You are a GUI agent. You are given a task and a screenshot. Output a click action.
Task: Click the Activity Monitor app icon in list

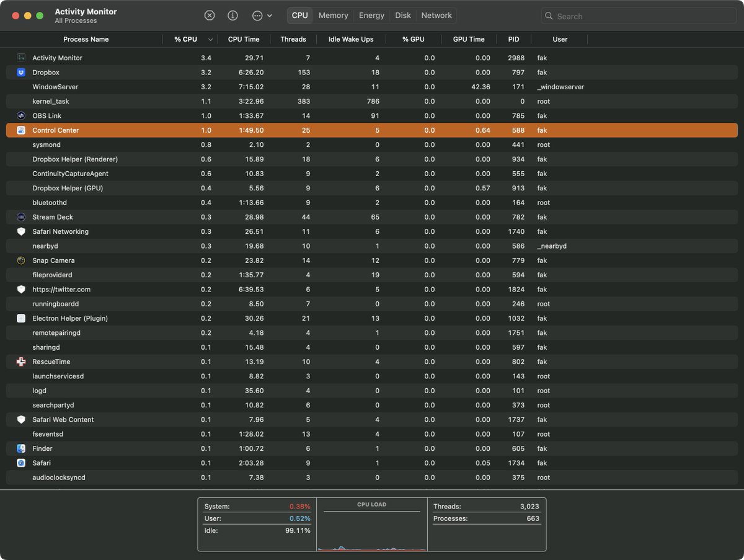(x=21, y=58)
